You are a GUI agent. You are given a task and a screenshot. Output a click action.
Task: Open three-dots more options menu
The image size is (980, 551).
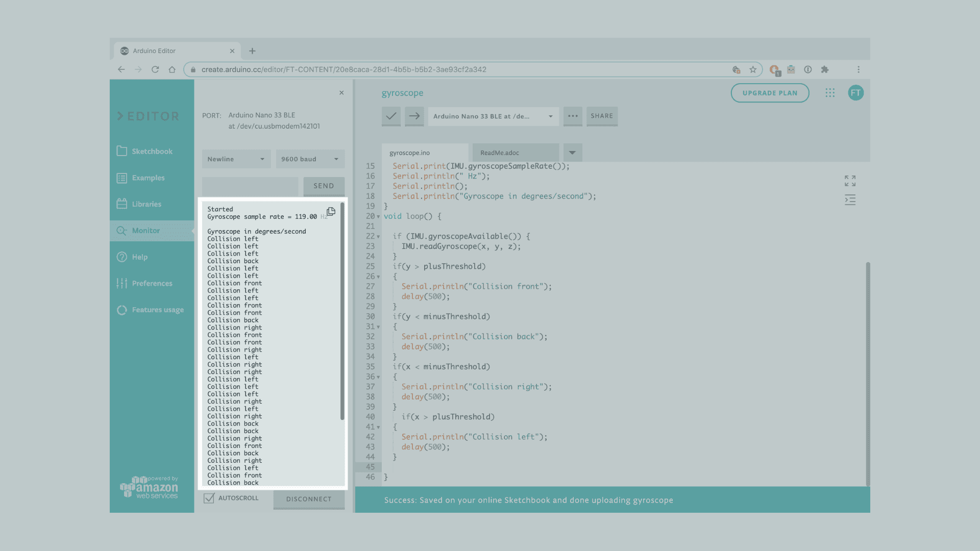pyautogui.click(x=573, y=116)
